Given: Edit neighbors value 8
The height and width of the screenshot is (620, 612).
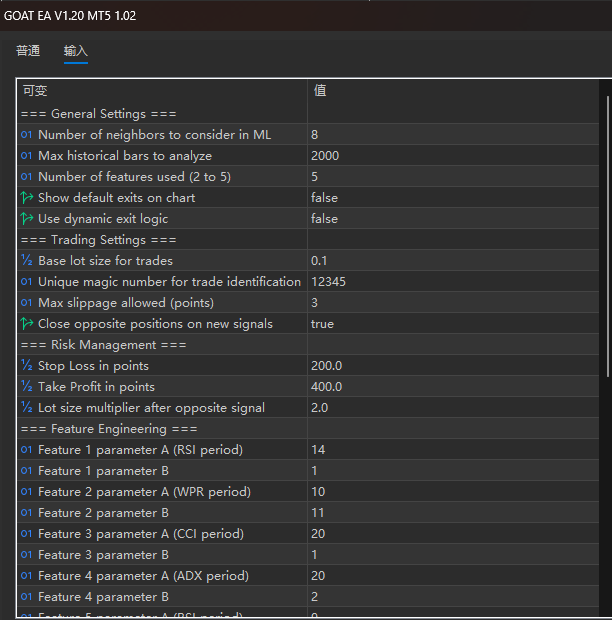Looking at the screenshot, I should point(453,135).
